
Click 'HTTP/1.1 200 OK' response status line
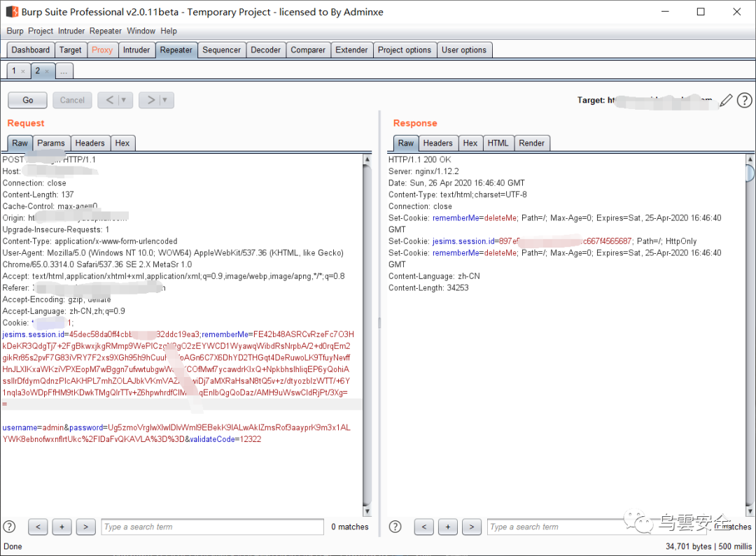tap(420, 159)
